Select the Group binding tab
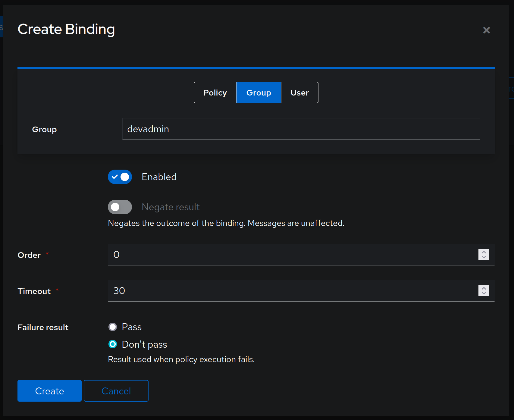Viewport: 514px width, 420px height. [x=259, y=92]
